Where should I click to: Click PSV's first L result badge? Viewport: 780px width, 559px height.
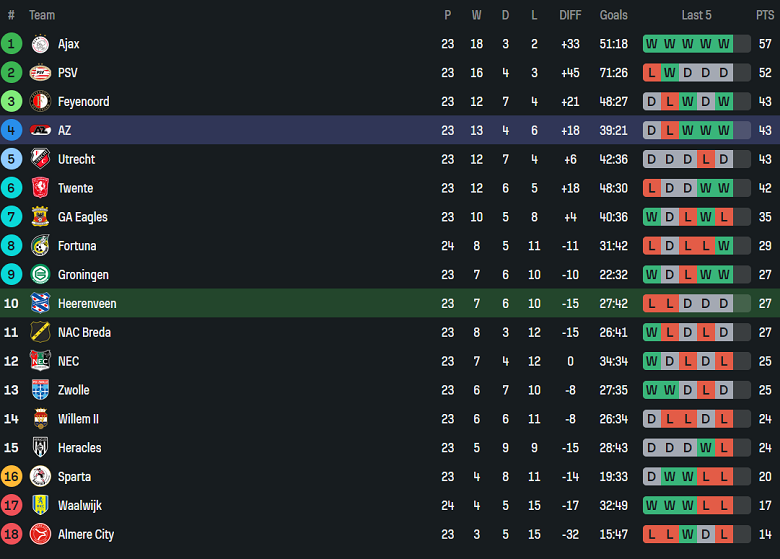click(652, 73)
